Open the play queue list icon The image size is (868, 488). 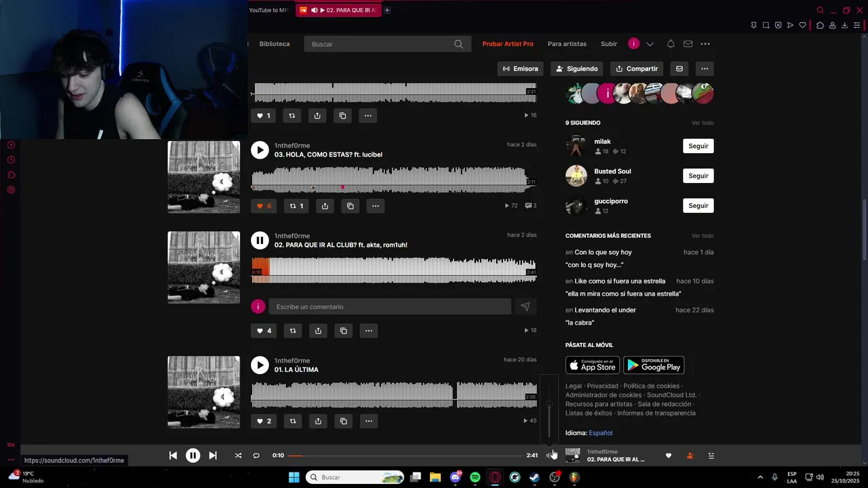pyautogui.click(x=711, y=455)
